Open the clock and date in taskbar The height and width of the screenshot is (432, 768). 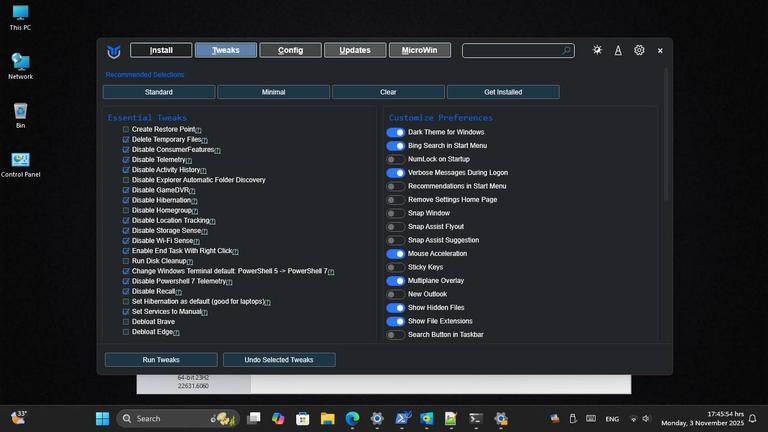pos(702,418)
